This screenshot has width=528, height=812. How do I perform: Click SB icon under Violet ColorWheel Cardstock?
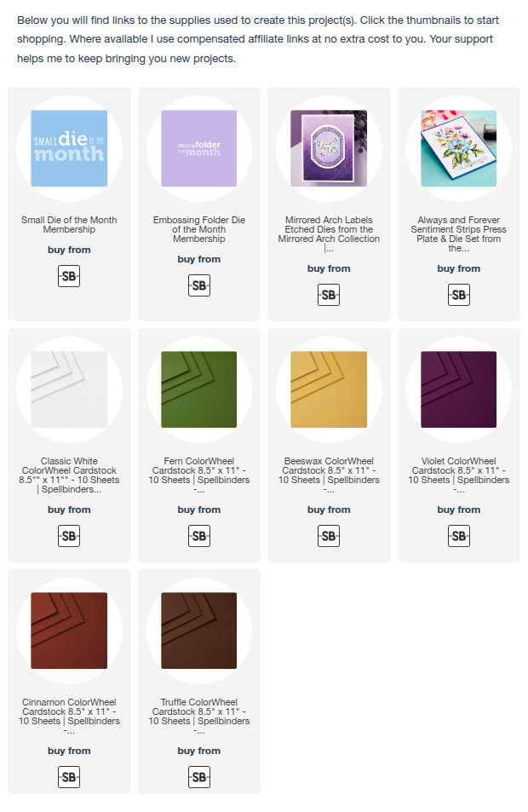tap(459, 536)
